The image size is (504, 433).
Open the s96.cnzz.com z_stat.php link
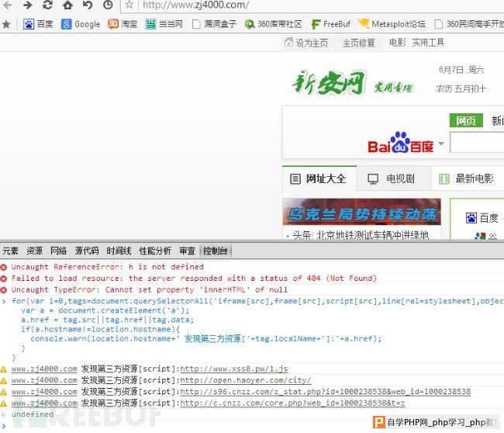pyautogui.click(x=326, y=392)
